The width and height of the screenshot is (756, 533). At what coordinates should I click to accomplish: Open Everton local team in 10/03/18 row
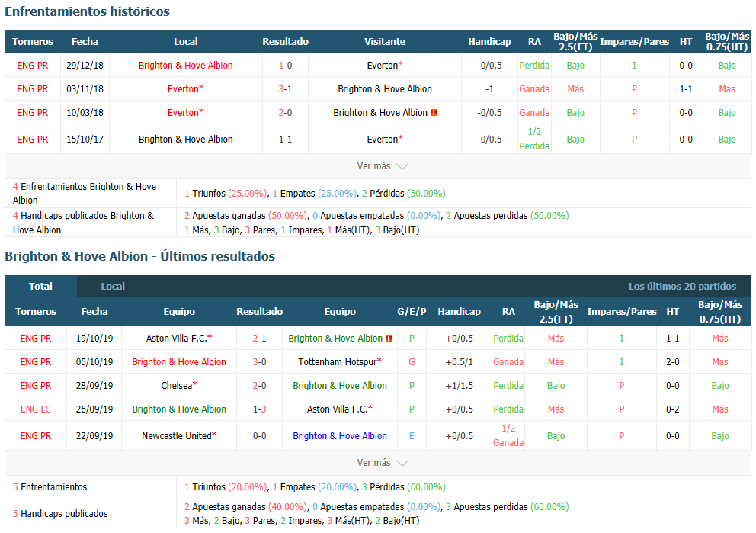click(x=186, y=112)
